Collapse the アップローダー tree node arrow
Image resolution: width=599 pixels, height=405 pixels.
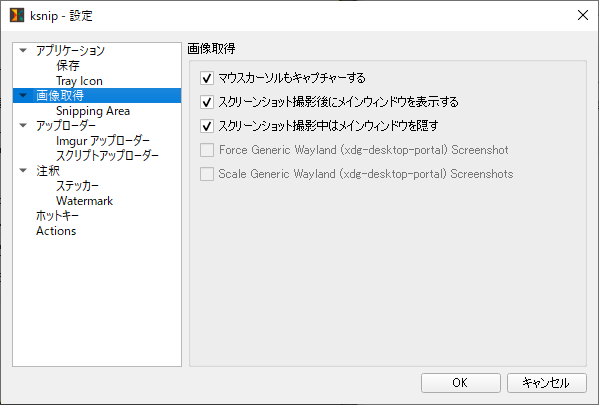point(23,125)
